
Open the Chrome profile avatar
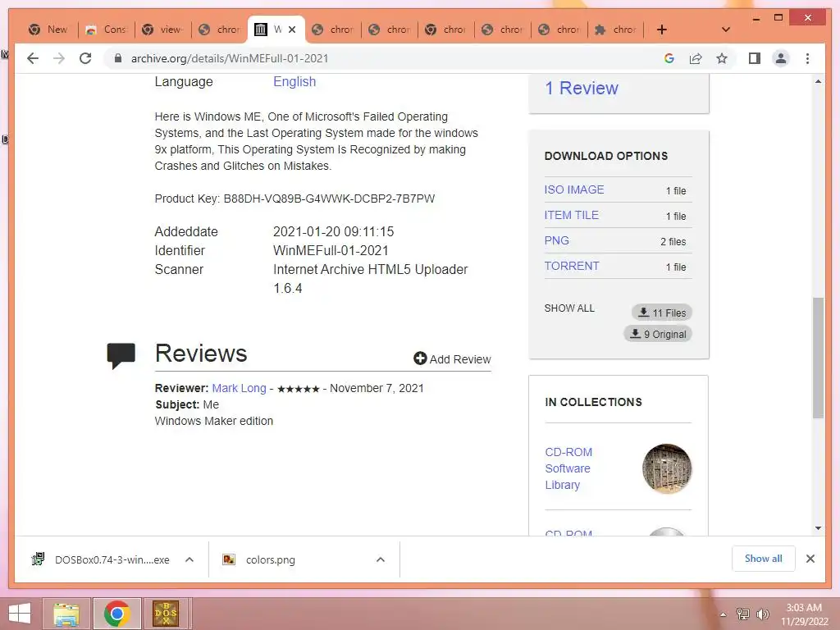coord(781,58)
